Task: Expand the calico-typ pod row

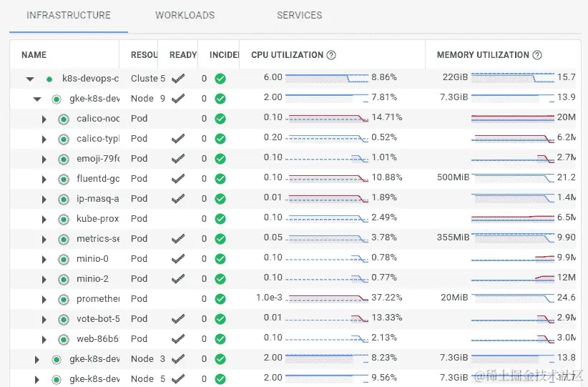Action: (x=44, y=139)
